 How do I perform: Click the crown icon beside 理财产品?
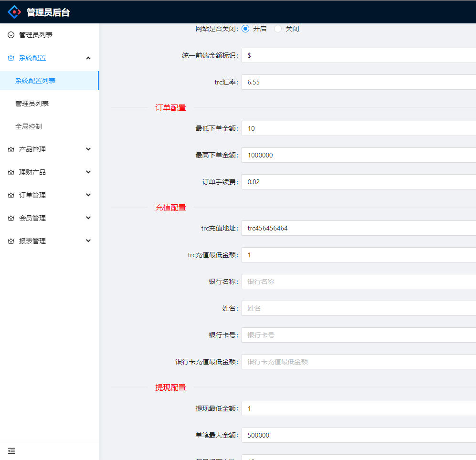11,173
